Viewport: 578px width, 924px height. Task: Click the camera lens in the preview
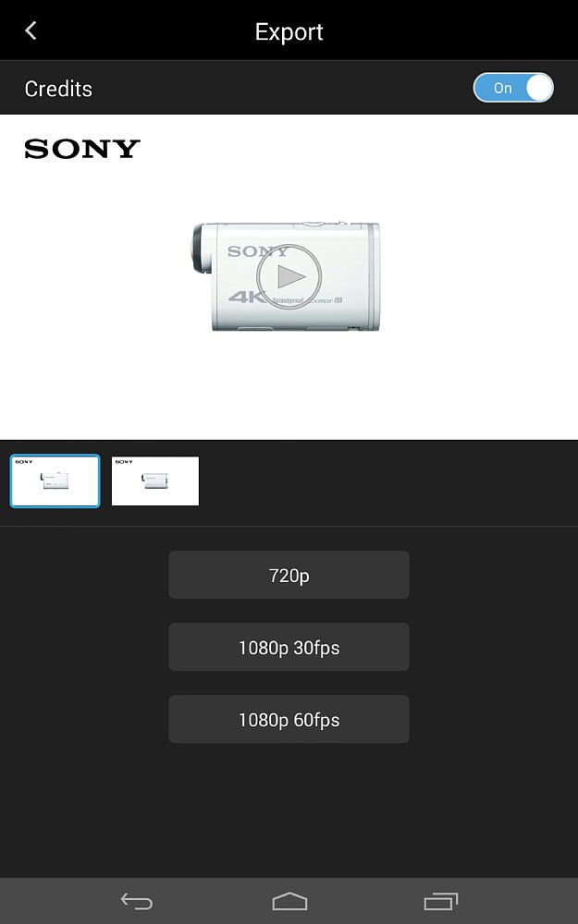(201, 248)
